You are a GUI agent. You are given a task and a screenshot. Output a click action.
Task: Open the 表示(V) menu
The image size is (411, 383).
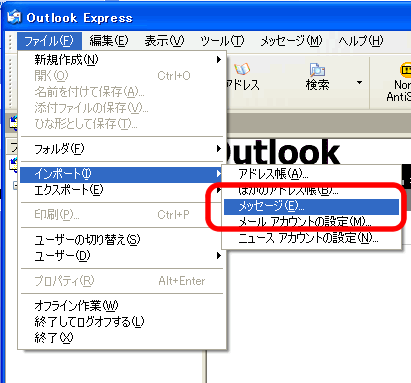click(x=164, y=41)
